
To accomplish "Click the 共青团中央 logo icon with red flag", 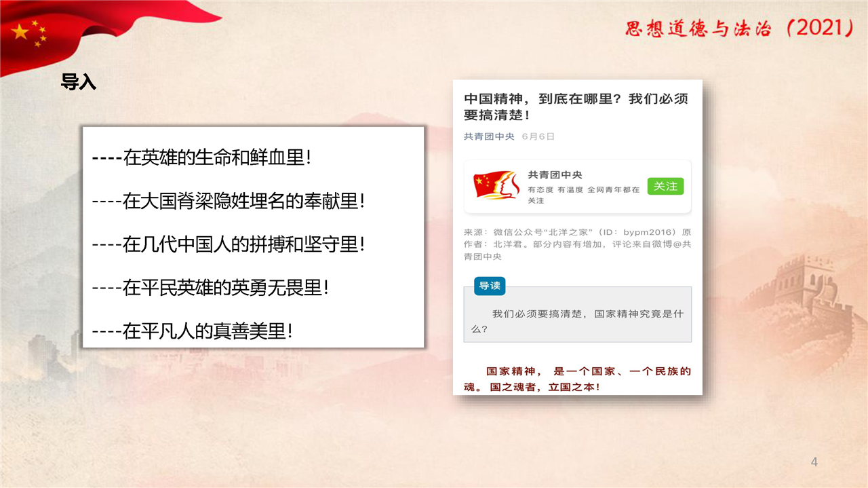I will pos(496,185).
